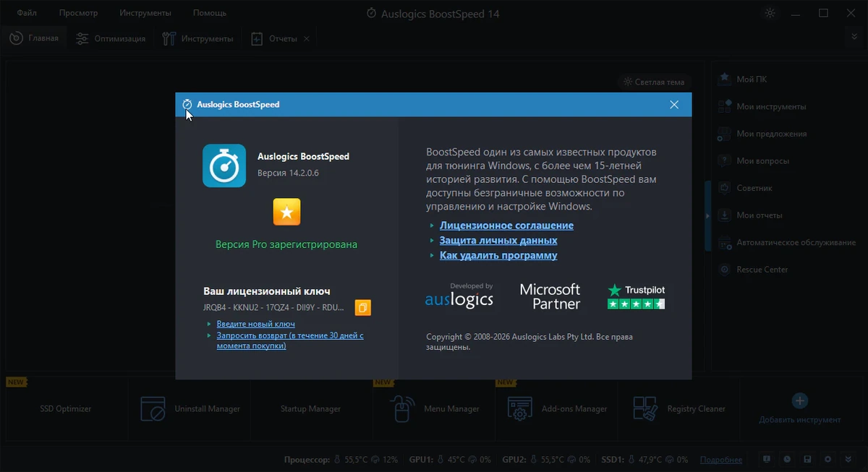
Task: Switch to the Инструменты tab
Action: tap(197, 38)
